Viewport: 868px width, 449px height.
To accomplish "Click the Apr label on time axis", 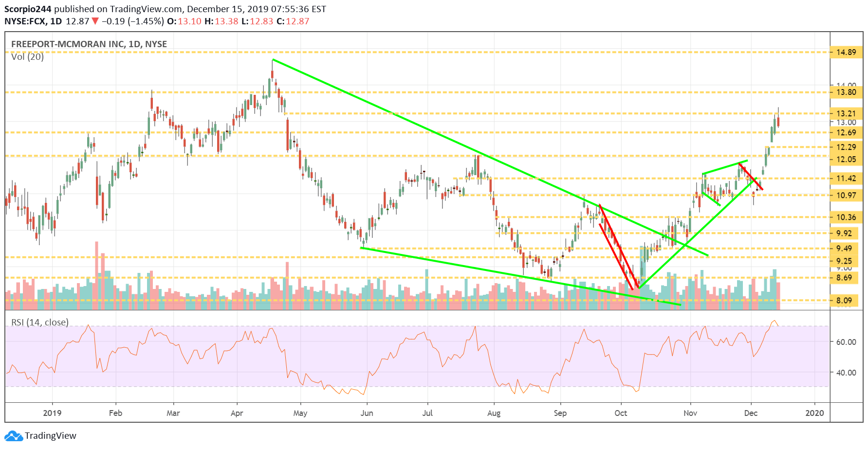I will (237, 413).
